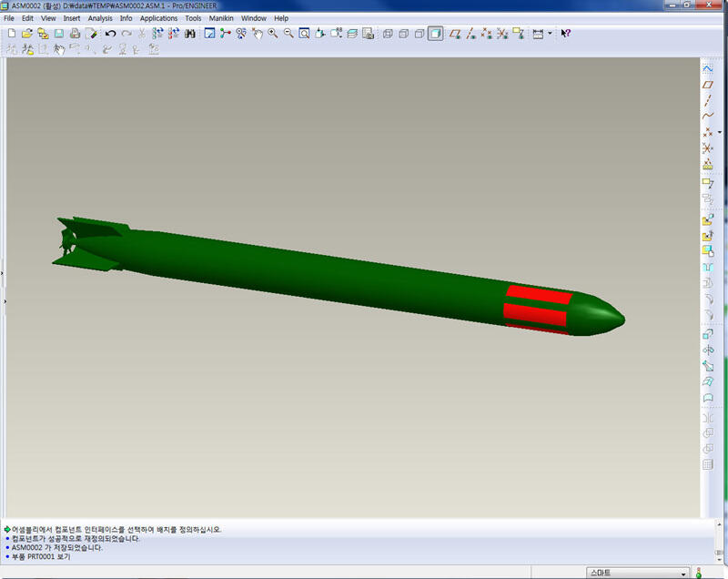
Task: Click the Reorient view icon
Action: pyautogui.click(x=320, y=34)
